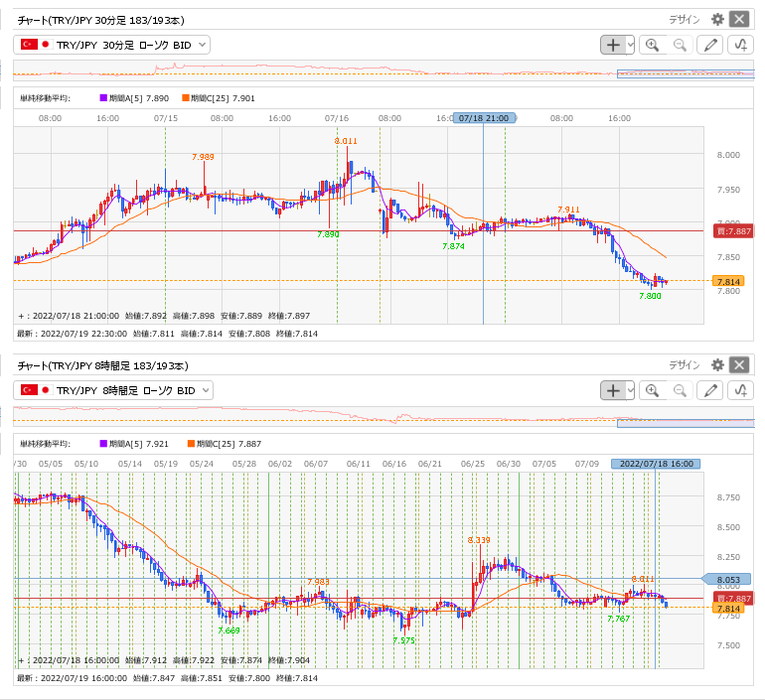Open the TRY/JPY 8時間足 ローソク BID dropdown
Image resolution: width=765 pixels, height=700 pixels.
coord(114,390)
